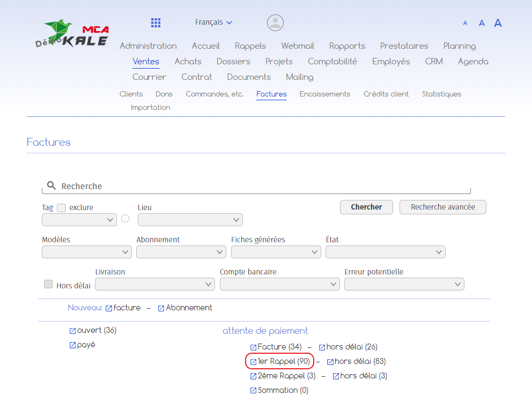Screen dimensions: 532x402
Task: Select the largest font size A
Action: [x=498, y=23]
